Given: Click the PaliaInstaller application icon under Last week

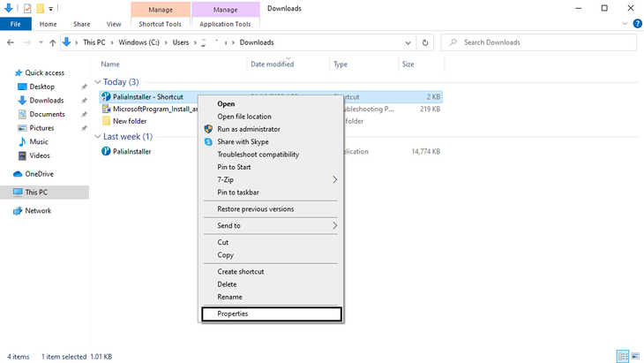Looking at the screenshot, I should pos(106,151).
